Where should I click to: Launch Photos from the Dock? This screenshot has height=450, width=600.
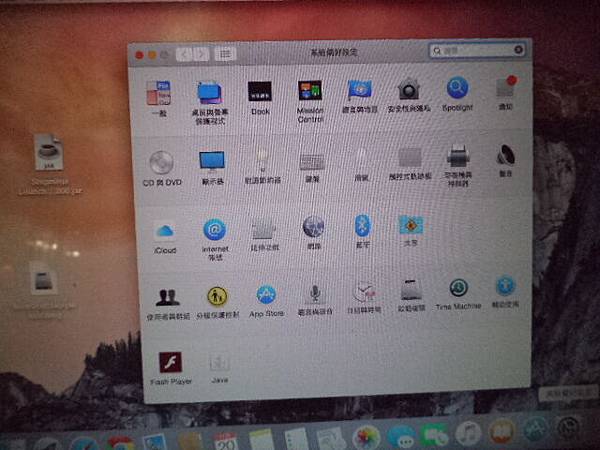click(366, 437)
